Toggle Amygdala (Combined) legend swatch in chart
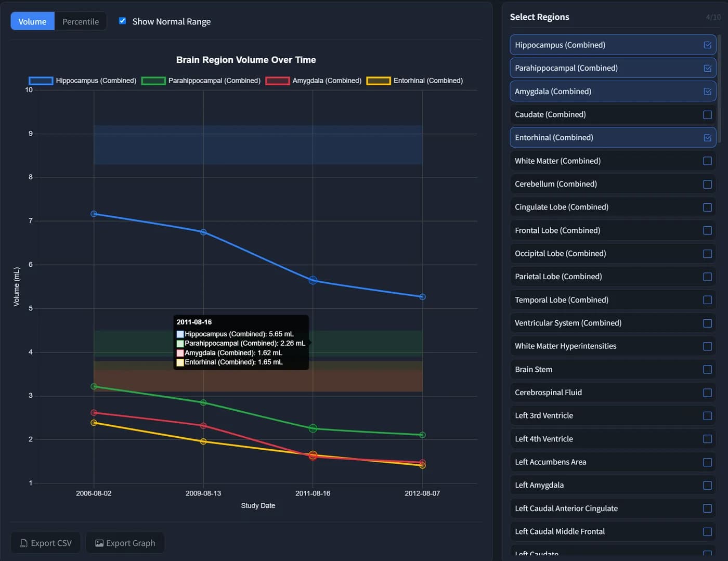The image size is (728, 561). pyautogui.click(x=278, y=81)
